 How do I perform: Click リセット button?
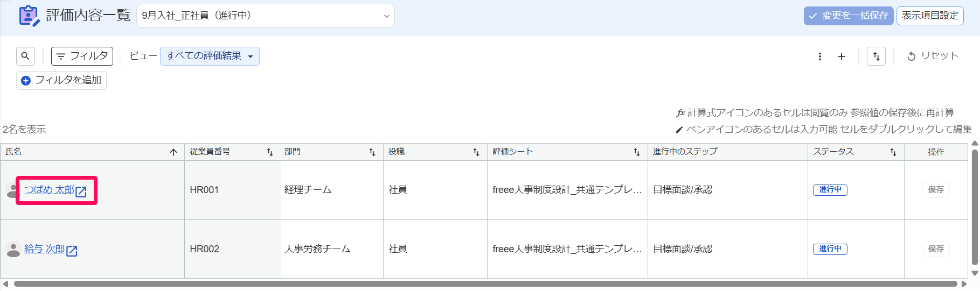(x=933, y=56)
